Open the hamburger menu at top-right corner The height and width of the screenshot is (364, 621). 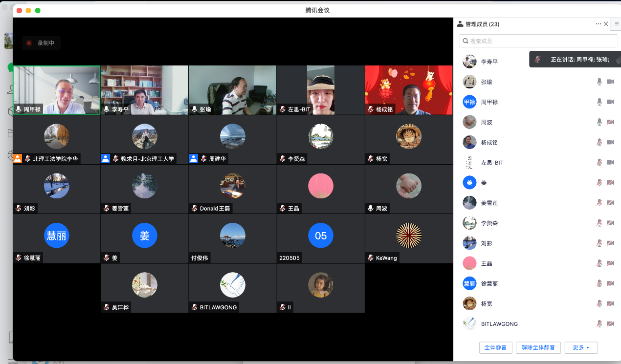coord(617,24)
